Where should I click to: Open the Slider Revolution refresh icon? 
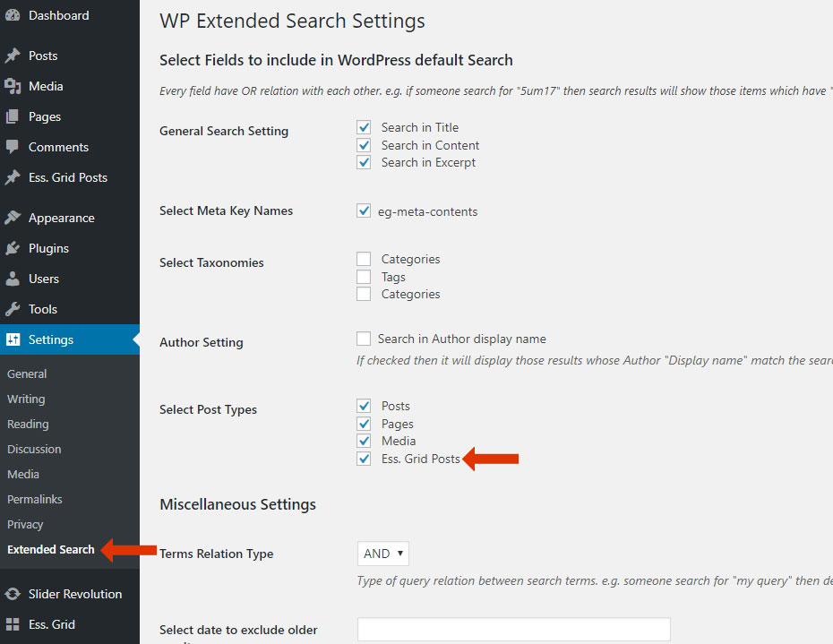(13, 594)
